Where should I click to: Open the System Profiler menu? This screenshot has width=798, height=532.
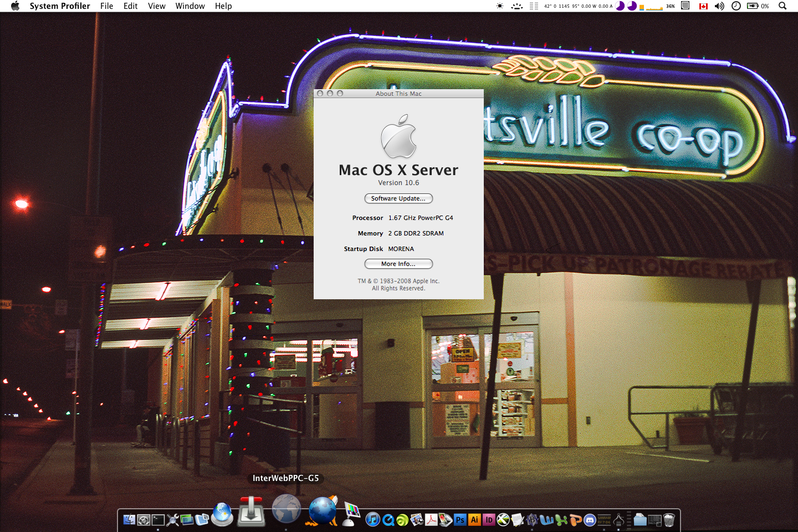pos(60,6)
